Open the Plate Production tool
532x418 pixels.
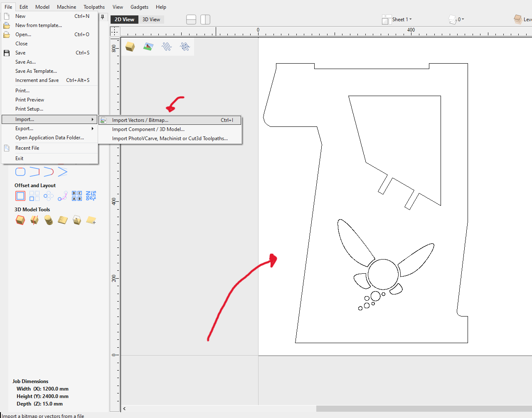(x=77, y=196)
